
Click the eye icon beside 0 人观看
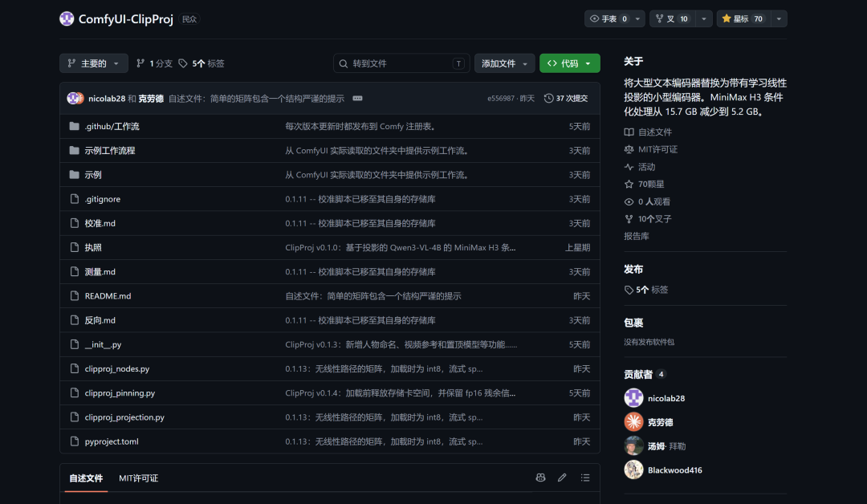click(629, 201)
